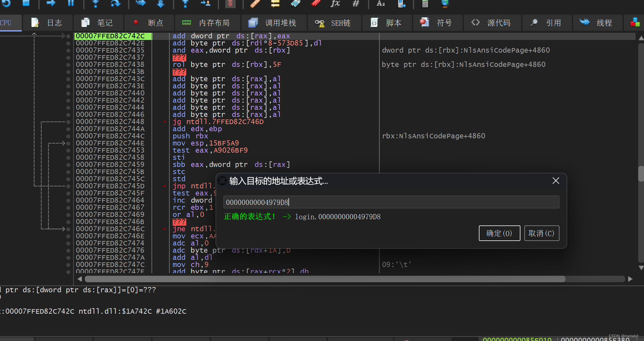The height and width of the screenshot is (341, 644).
Task: Open the 调用堆栈 tab
Action: [274, 23]
